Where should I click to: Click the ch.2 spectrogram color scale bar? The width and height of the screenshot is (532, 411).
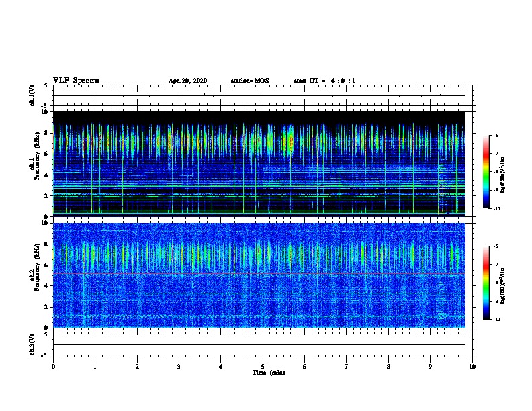tap(486, 283)
